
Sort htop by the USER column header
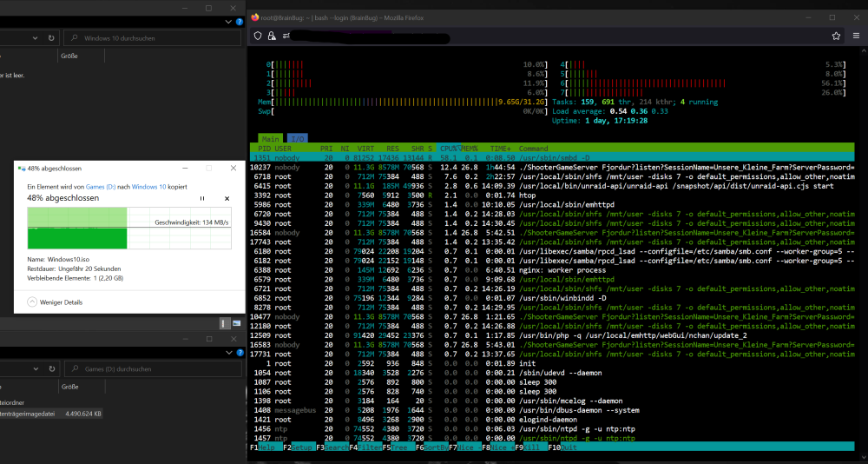pyautogui.click(x=283, y=149)
